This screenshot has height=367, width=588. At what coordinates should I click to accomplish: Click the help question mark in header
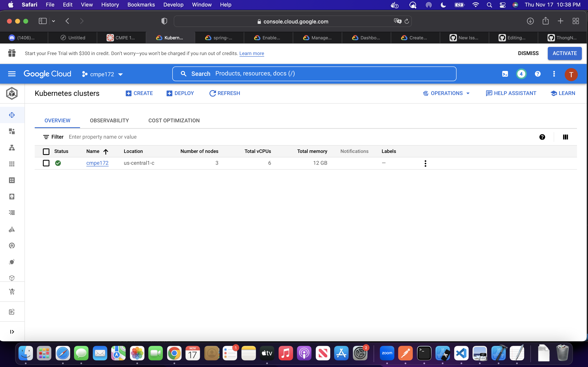(x=537, y=74)
